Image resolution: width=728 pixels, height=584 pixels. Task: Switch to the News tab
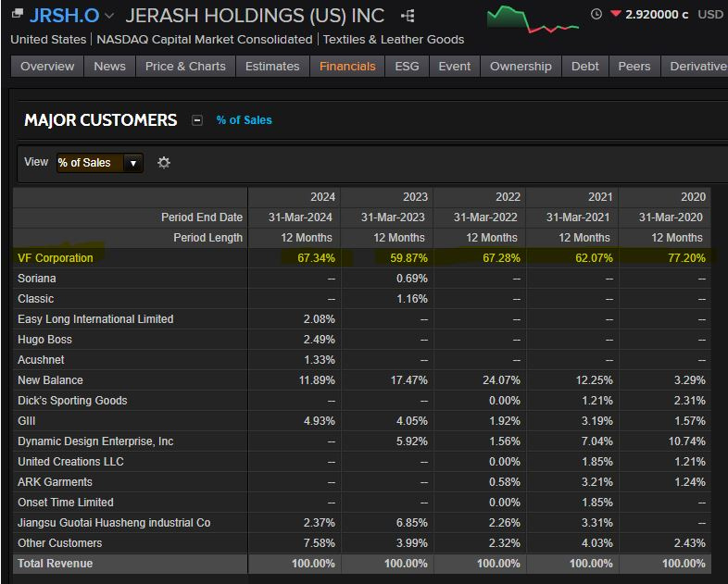coord(109,67)
